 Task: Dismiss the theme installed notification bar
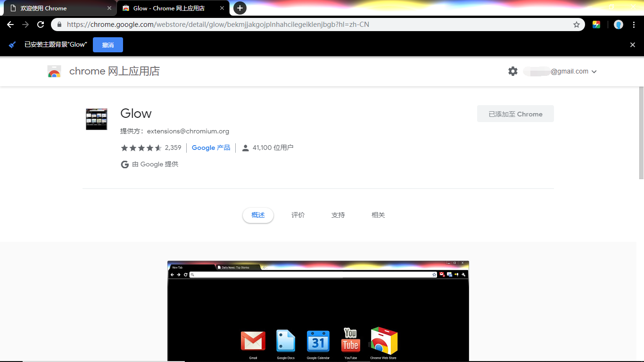point(633,45)
